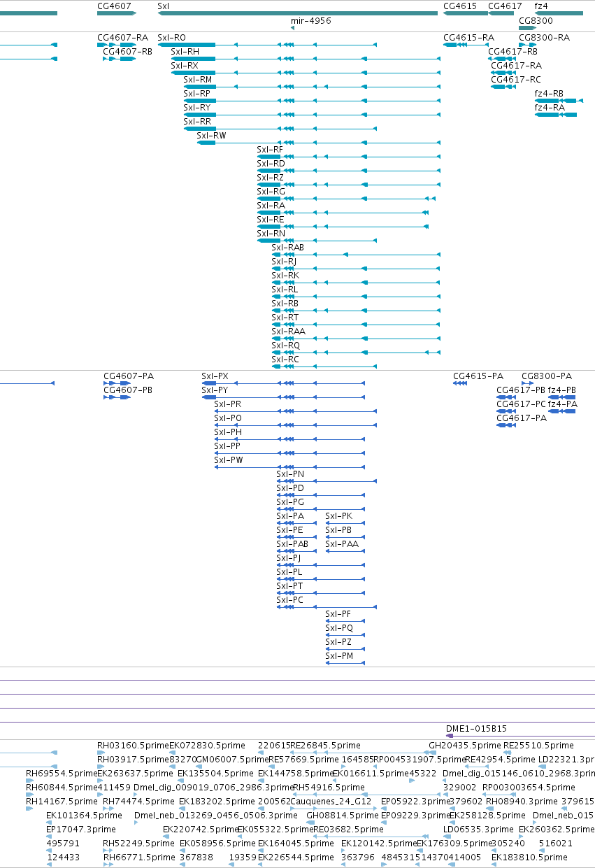
Task: Click transcript fz4-RB
Action: point(549,93)
